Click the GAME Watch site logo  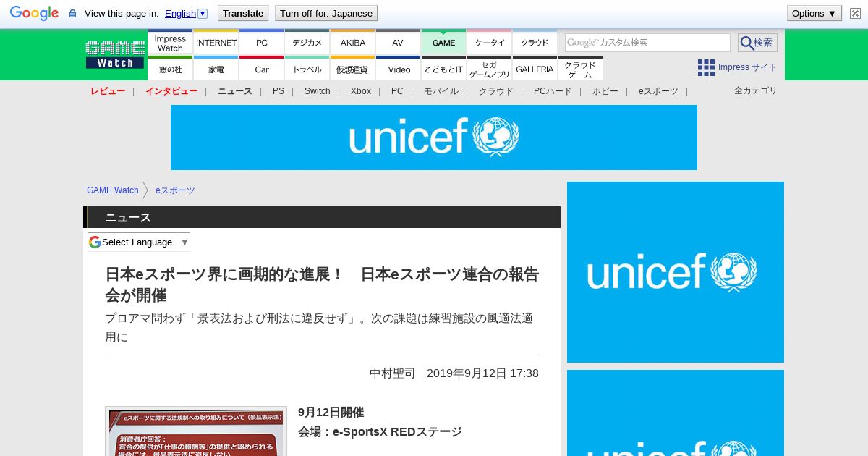[115, 54]
